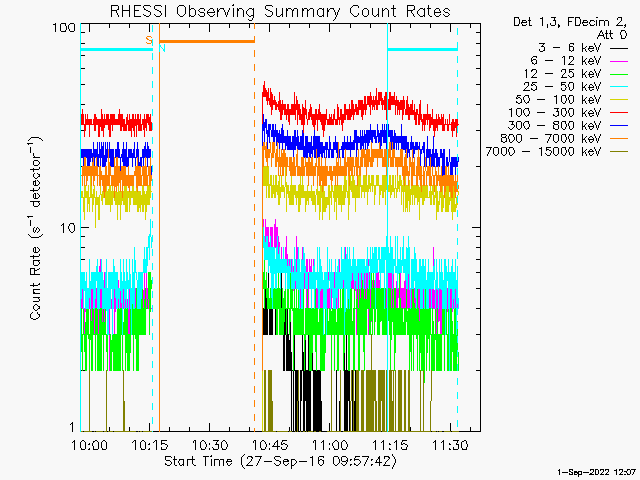Click the '10:30' x-axis tick label
640x480 pixels.
210,445
